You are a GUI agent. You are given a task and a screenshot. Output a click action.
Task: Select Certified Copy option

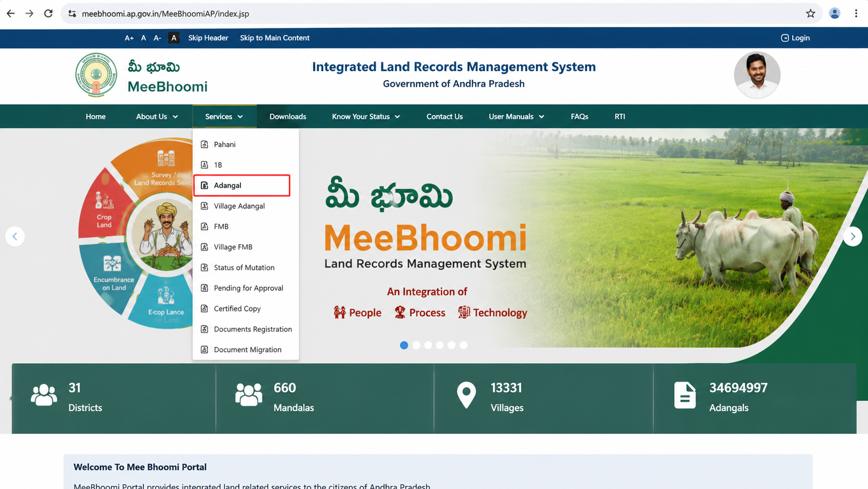[246, 309]
